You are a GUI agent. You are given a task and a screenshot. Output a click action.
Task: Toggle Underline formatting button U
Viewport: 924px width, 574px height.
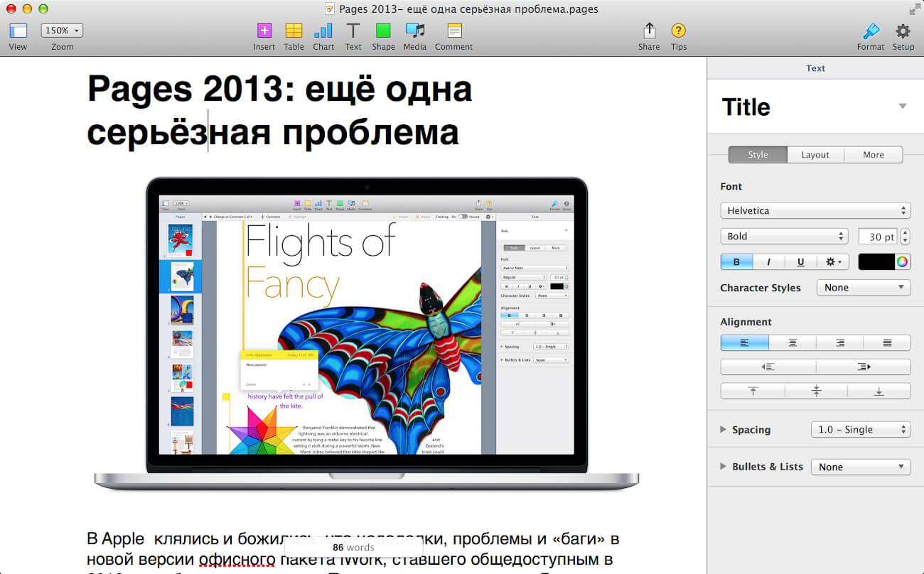click(x=800, y=262)
